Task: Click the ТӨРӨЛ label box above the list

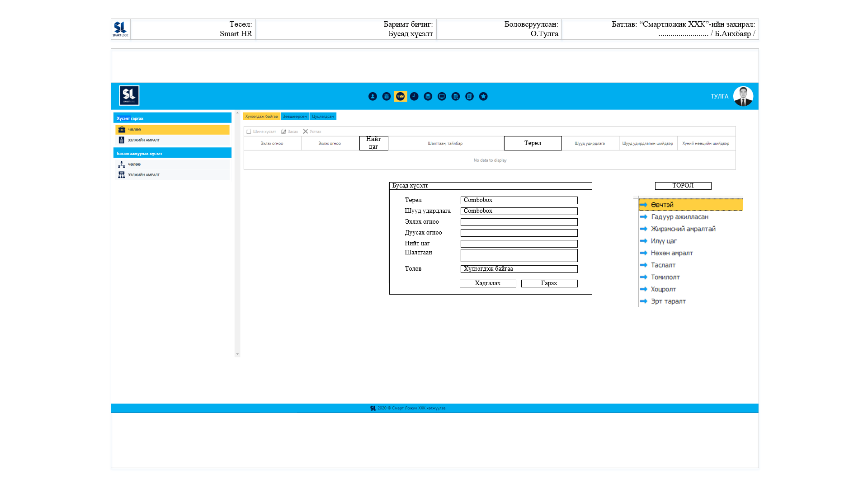Action: [683, 186]
